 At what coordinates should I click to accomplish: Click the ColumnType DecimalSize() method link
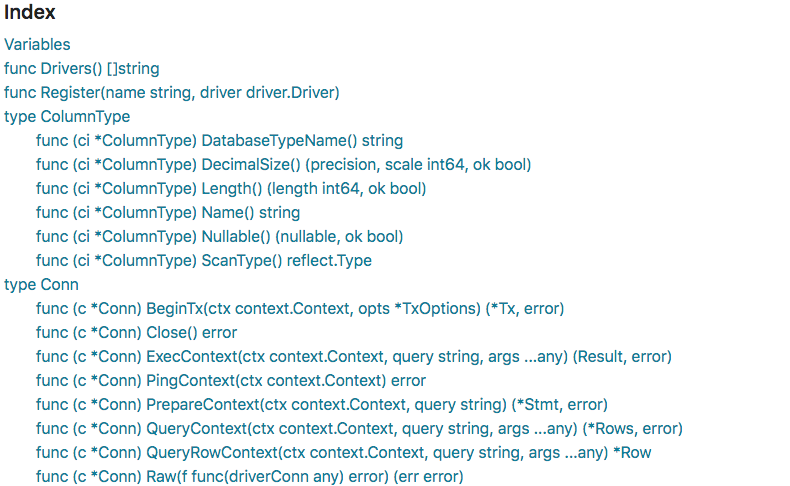[x=284, y=165]
